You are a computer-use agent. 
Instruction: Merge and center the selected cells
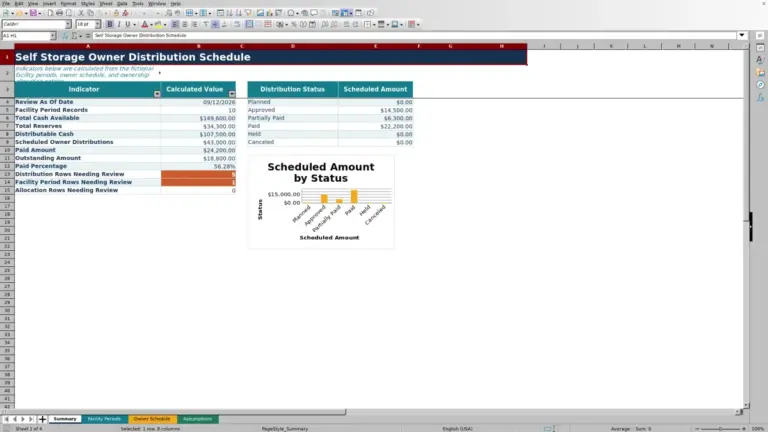click(x=249, y=24)
